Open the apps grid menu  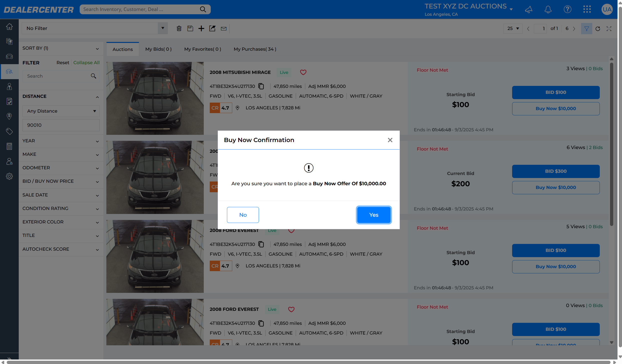(x=587, y=9)
